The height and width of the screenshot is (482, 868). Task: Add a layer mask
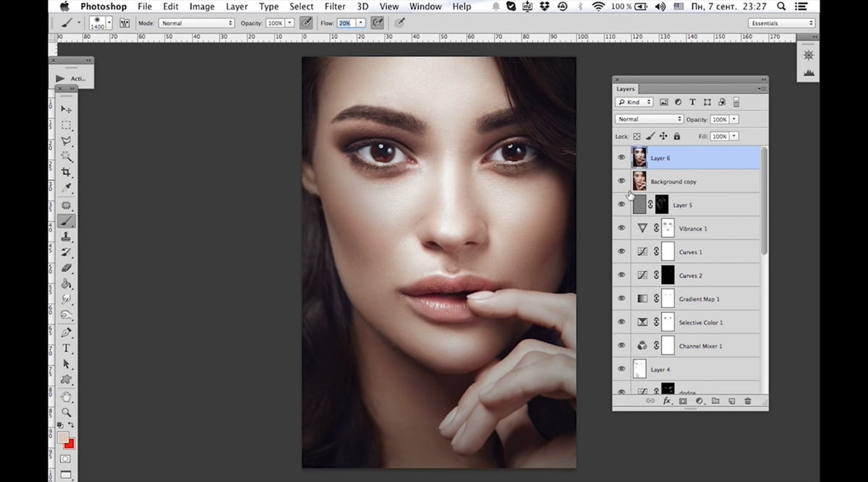683,401
